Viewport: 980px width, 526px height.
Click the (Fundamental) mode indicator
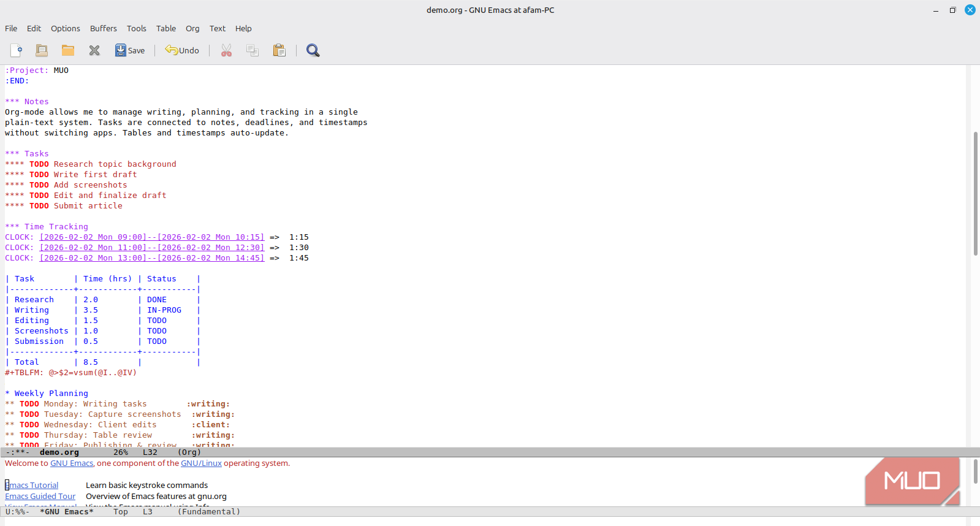click(x=209, y=512)
